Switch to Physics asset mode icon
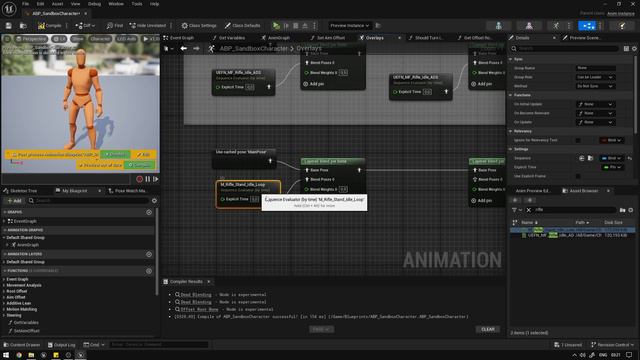This screenshot has height=360, width=640. point(622,25)
